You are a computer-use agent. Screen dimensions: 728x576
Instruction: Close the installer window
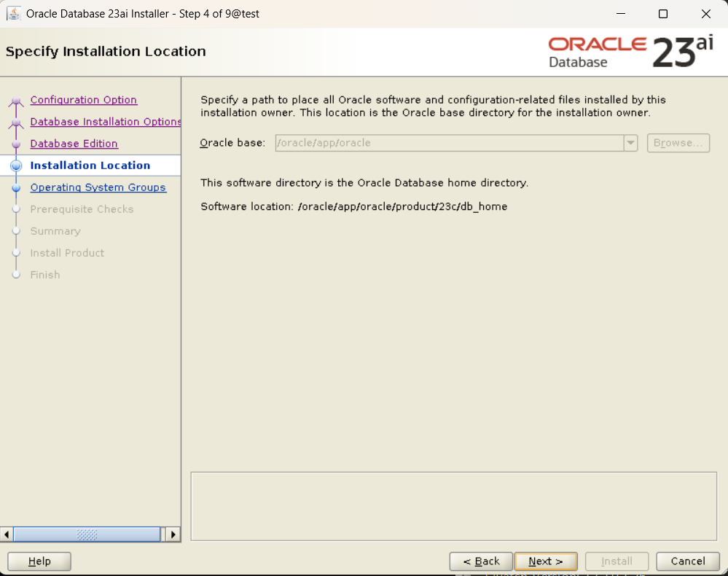click(x=705, y=14)
